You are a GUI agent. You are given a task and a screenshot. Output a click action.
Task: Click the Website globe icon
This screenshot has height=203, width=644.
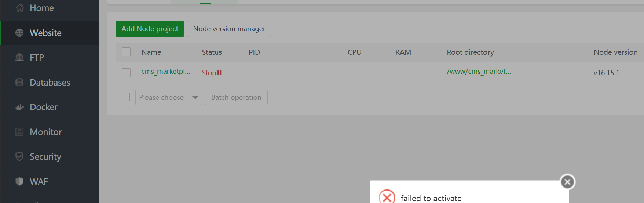tap(20, 33)
